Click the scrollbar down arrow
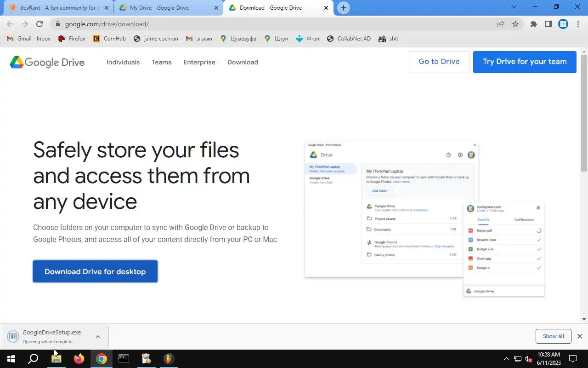The width and height of the screenshot is (588, 368). (x=584, y=319)
